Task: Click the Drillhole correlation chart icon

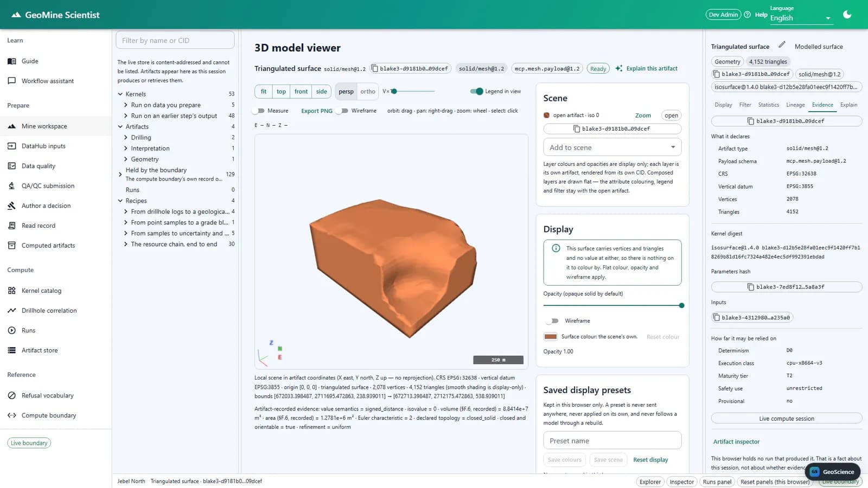Action: pyautogui.click(x=11, y=311)
